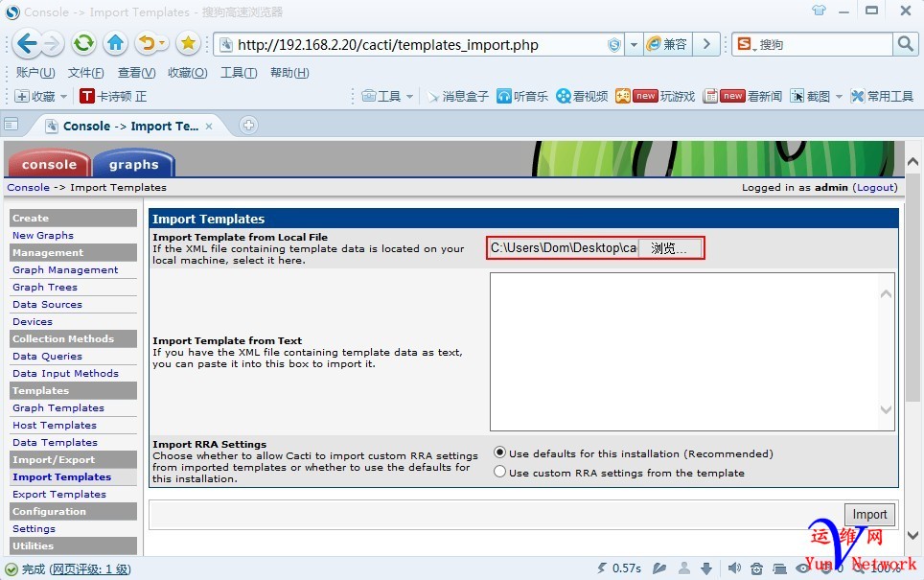Open address bar history dropdown arrow
Screen dimensions: 924x580
point(634,45)
